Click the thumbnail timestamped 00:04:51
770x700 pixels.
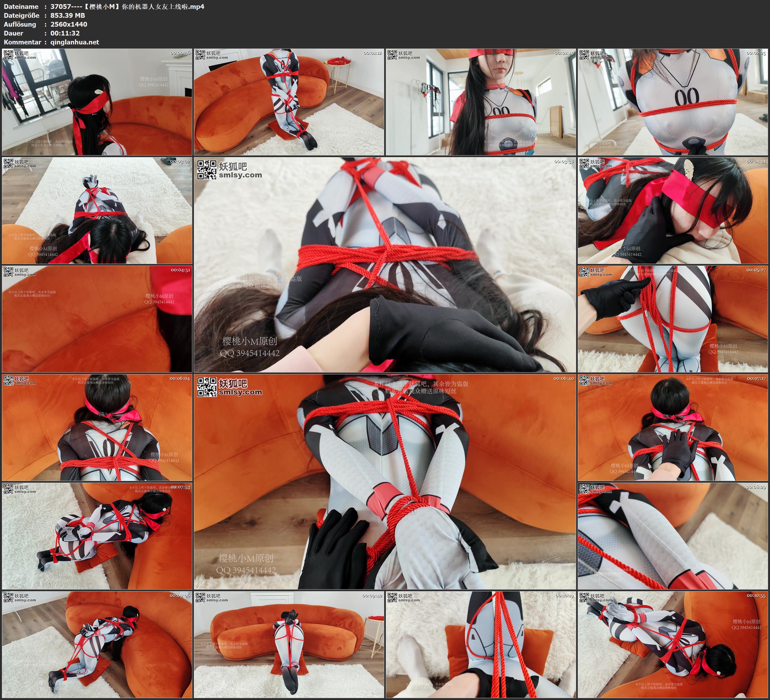coord(97,319)
